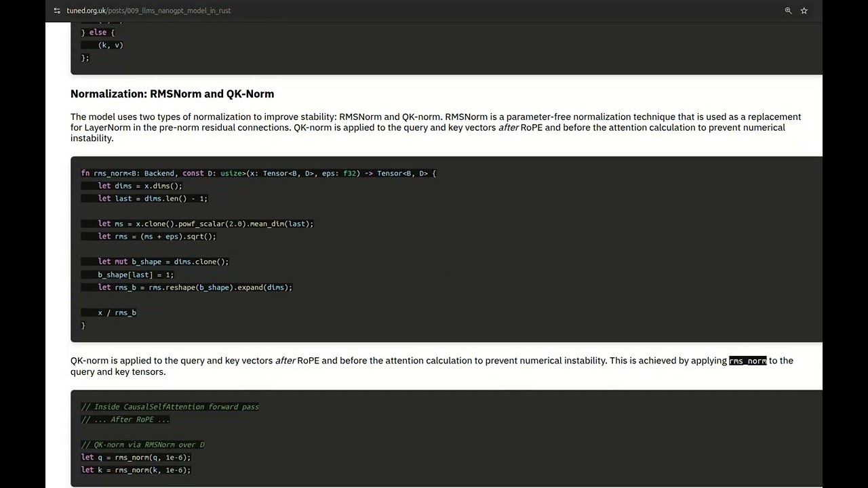Click comment "// ... After RoPE ..."

pos(125,420)
